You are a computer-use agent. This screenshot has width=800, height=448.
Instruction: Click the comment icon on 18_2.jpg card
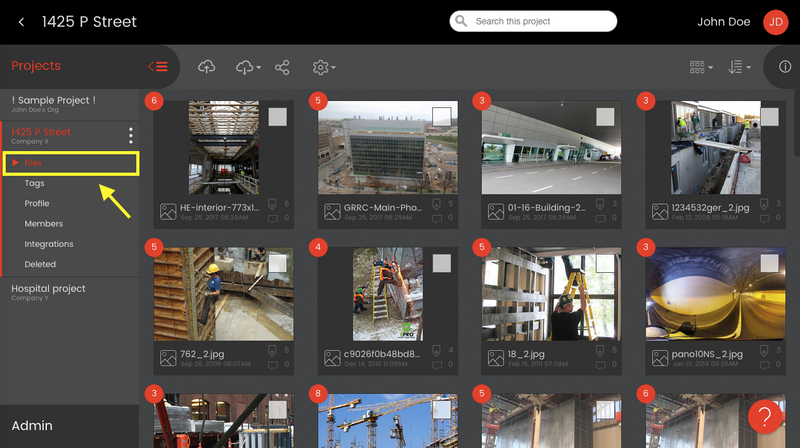[601, 365]
